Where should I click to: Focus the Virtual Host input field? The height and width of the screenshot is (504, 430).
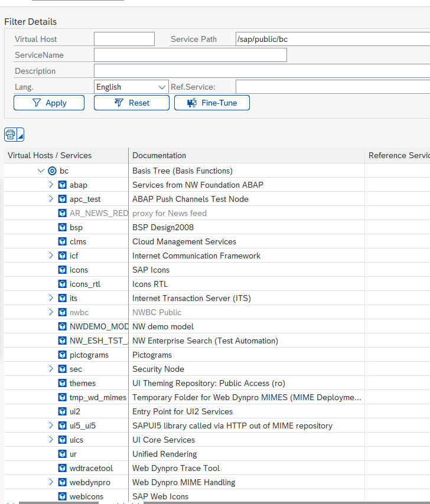(124, 39)
